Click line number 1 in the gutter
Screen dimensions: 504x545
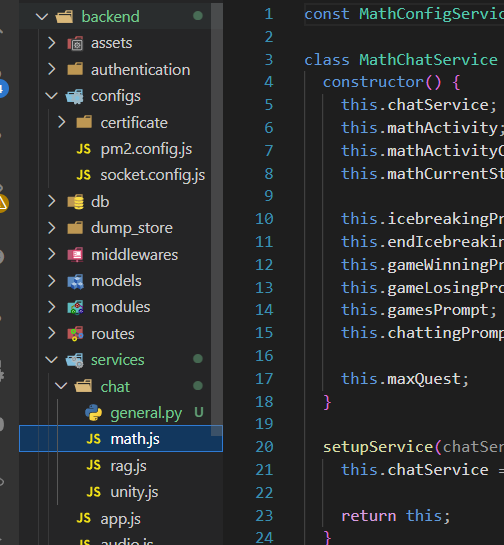coord(268,14)
